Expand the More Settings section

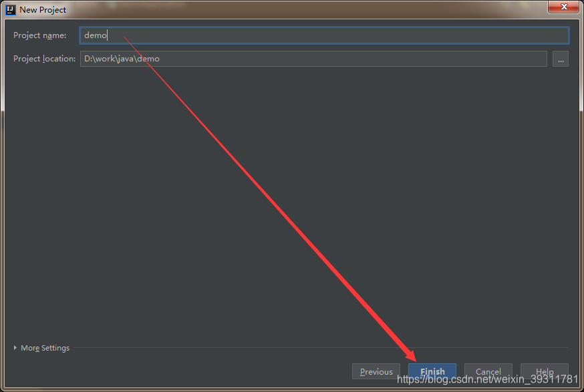pos(41,348)
